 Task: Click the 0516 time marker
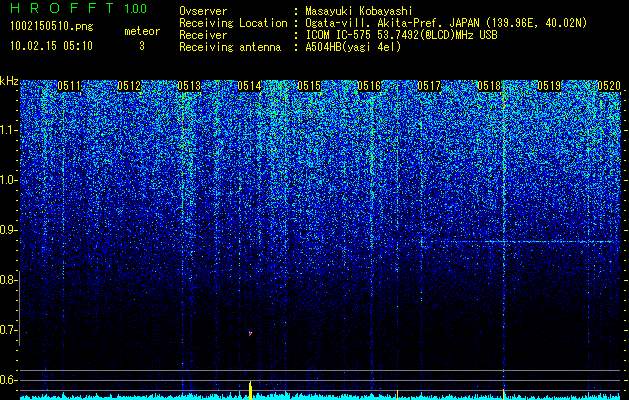click(369, 86)
